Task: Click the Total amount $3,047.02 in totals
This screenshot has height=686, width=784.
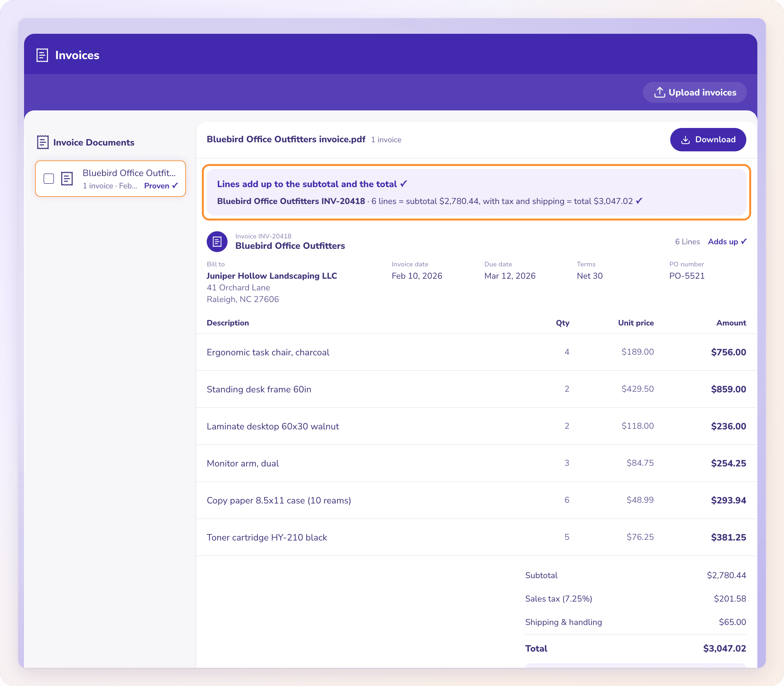Action: [x=724, y=648]
